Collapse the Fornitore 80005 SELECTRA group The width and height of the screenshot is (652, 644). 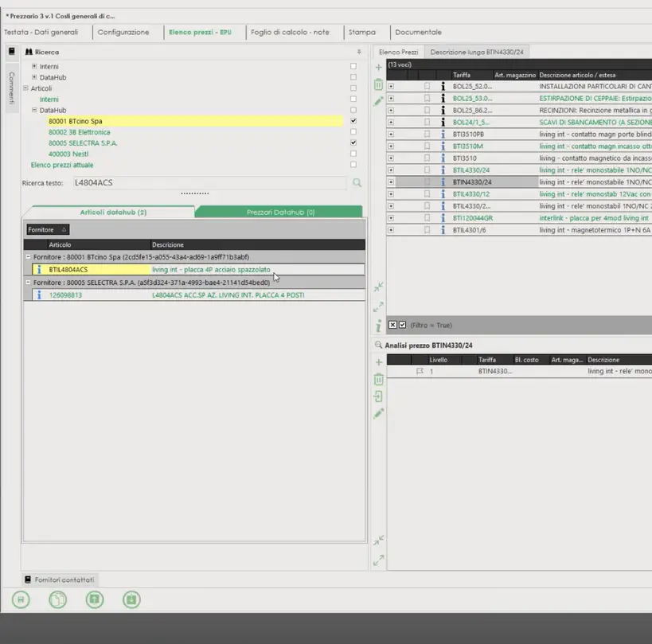(29, 283)
